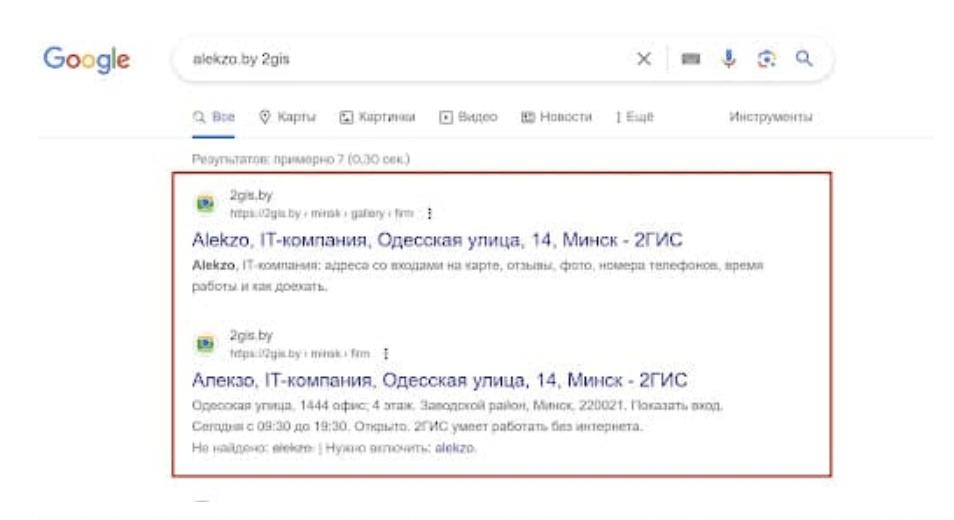This screenshot has width=954, height=520.
Task: Open 'Алекзо, IT-компания, Одесская улица' result link
Action: 439,381
